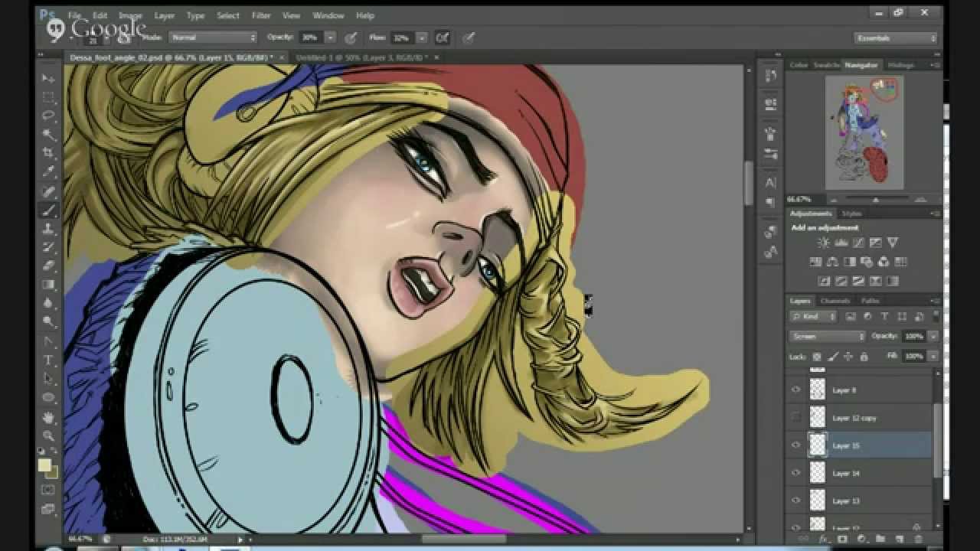The image size is (980, 551).
Task: Select the Healing Brush tool
Action: pyautogui.click(x=48, y=191)
